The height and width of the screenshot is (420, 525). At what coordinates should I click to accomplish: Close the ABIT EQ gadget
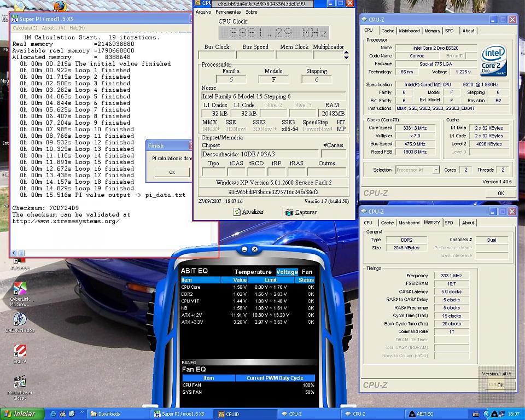(x=254, y=249)
